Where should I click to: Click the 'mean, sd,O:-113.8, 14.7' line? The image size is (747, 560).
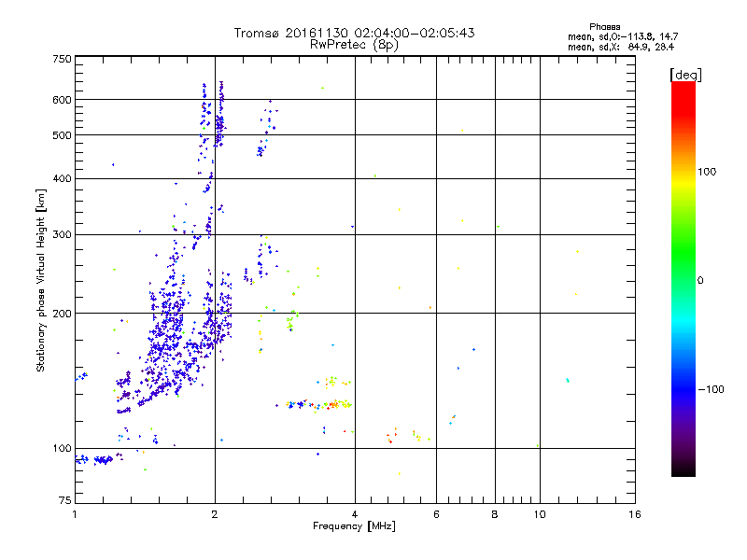pyautogui.click(x=623, y=36)
